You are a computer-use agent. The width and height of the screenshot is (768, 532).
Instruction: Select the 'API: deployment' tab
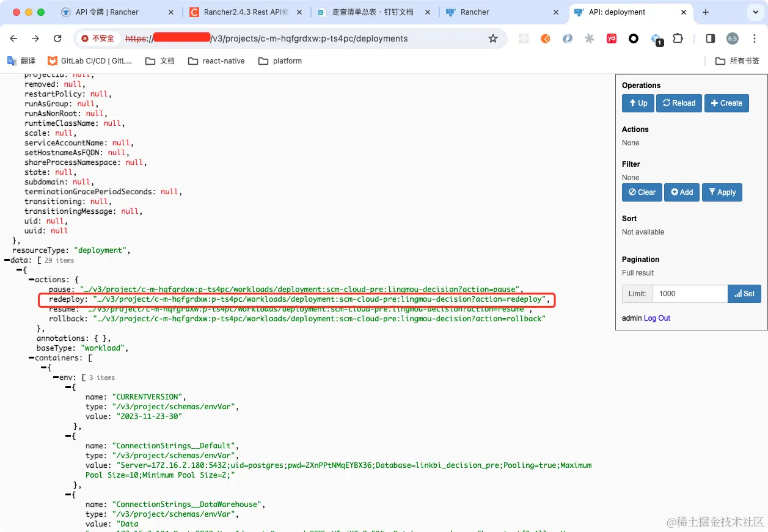coord(630,12)
